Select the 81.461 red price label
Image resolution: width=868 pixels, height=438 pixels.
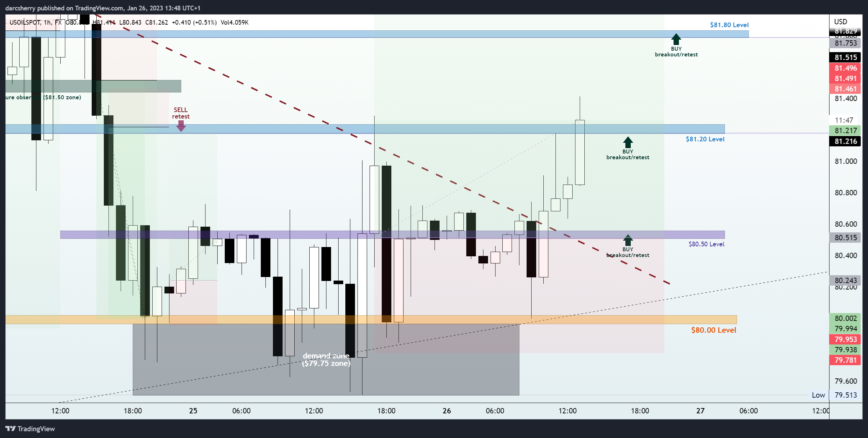(845, 89)
